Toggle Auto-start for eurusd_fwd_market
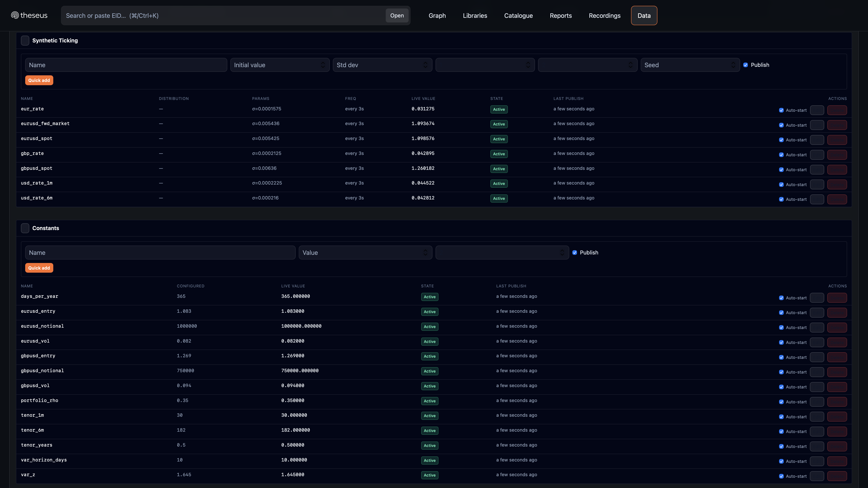Screen dimensions: 868x488 (781, 125)
